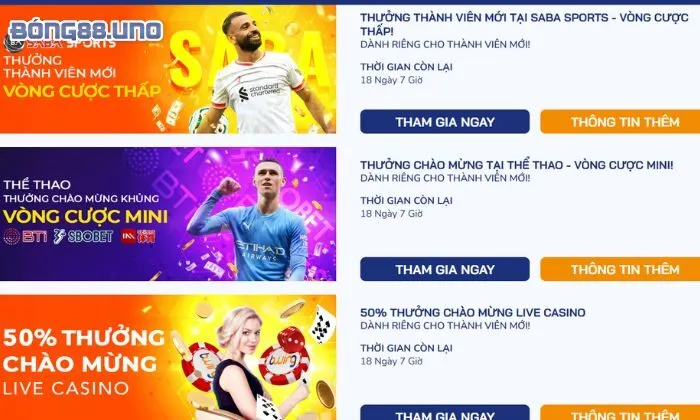Click Tham Gia Ngay for Saba Sports promotion
The image size is (700, 420).
(445, 121)
